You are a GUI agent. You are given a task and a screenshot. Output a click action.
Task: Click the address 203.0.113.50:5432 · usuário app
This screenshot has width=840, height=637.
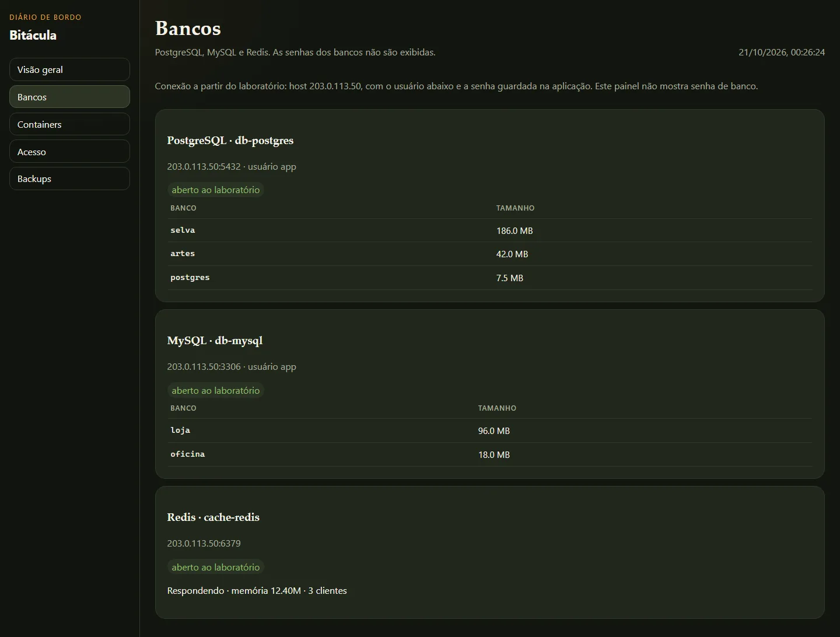[232, 166]
